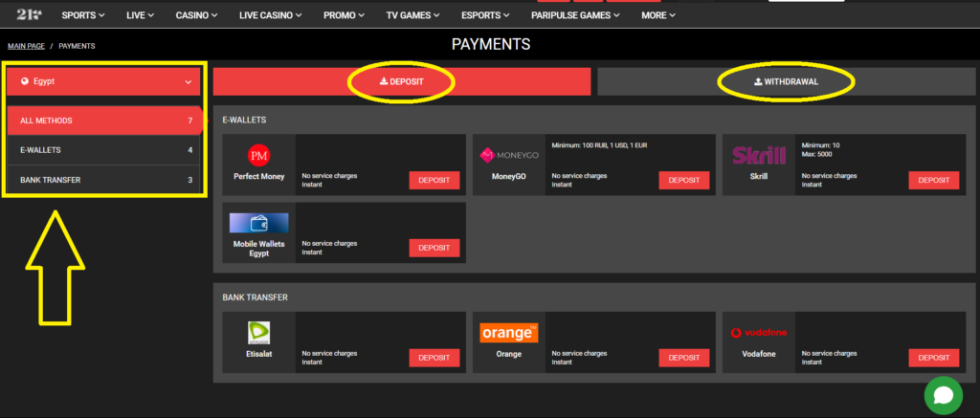
Task: Click Deposit for MoneyGO
Action: pyautogui.click(x=684, y=180)
